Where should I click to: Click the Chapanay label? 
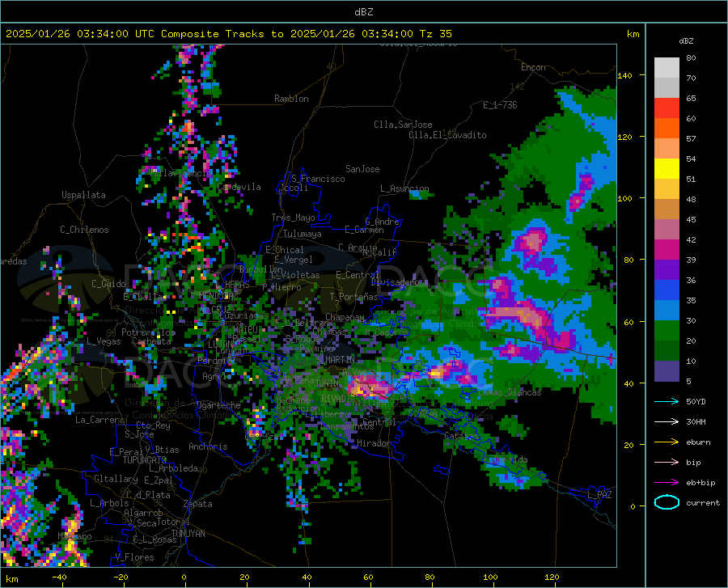click(345, 317)
